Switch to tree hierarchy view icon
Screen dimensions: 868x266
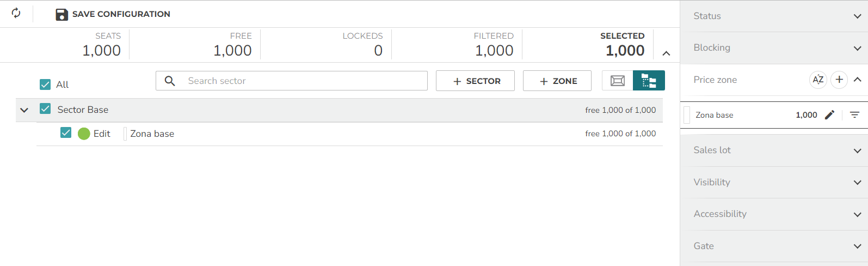(649, 81)
